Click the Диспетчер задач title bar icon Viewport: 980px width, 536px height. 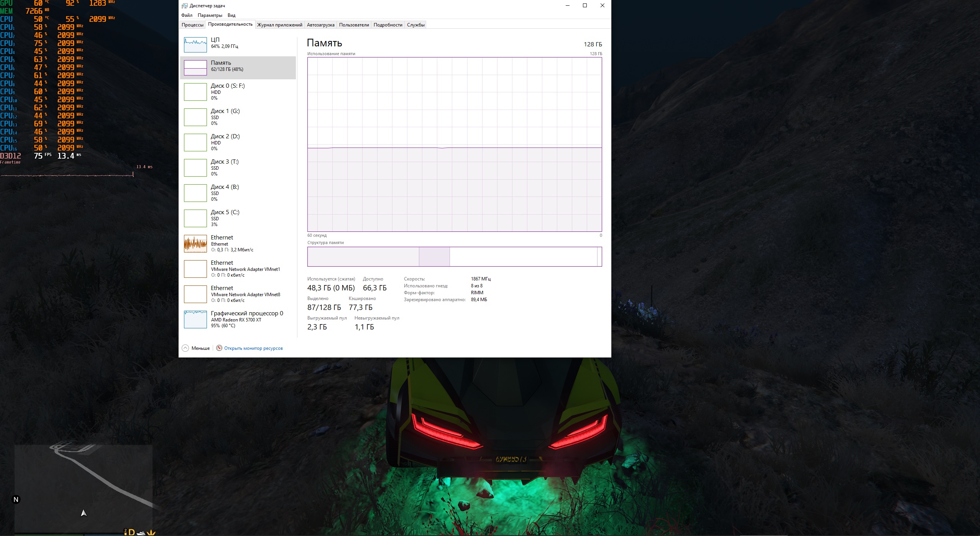point(185,6)
